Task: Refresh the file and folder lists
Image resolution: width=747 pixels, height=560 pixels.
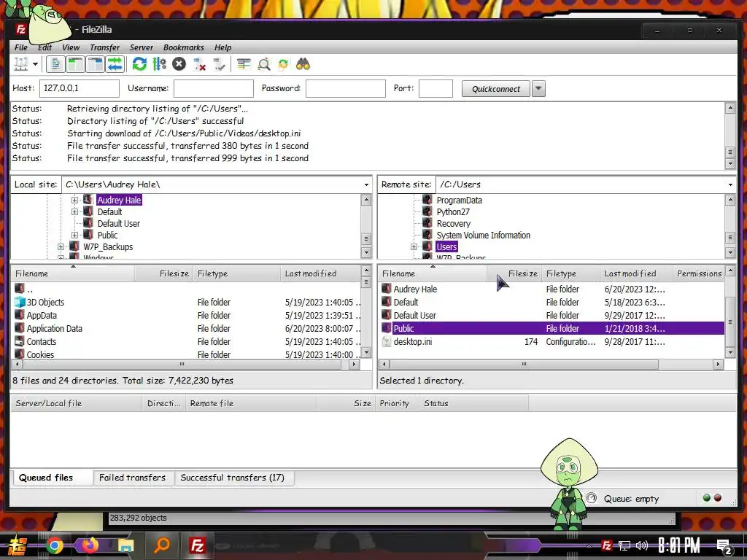Action: 139,64
